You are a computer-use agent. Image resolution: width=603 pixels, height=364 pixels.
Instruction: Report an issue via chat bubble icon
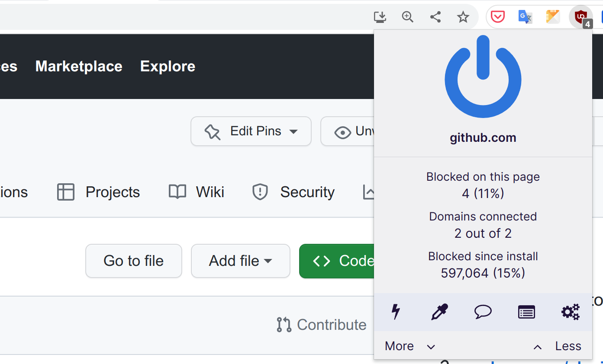tap(483, 312)
